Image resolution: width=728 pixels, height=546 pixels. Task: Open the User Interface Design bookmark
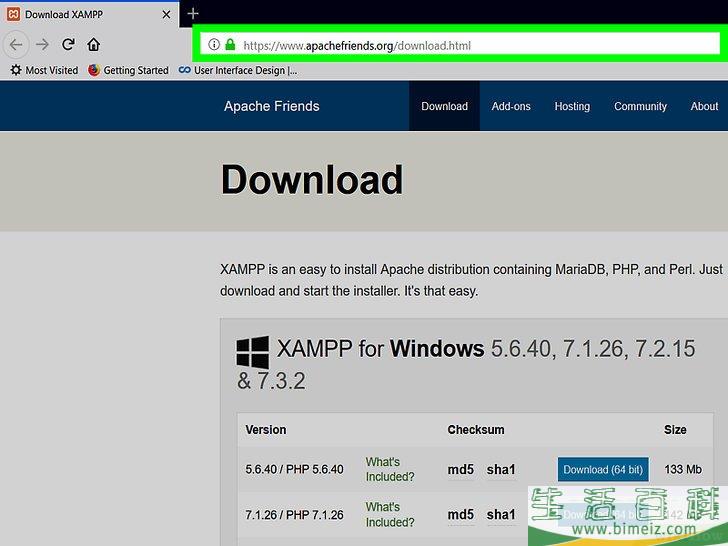(238, 71)
